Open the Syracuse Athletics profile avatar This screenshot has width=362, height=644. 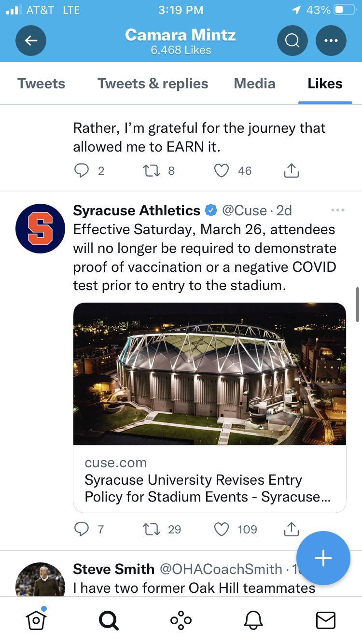41,229
